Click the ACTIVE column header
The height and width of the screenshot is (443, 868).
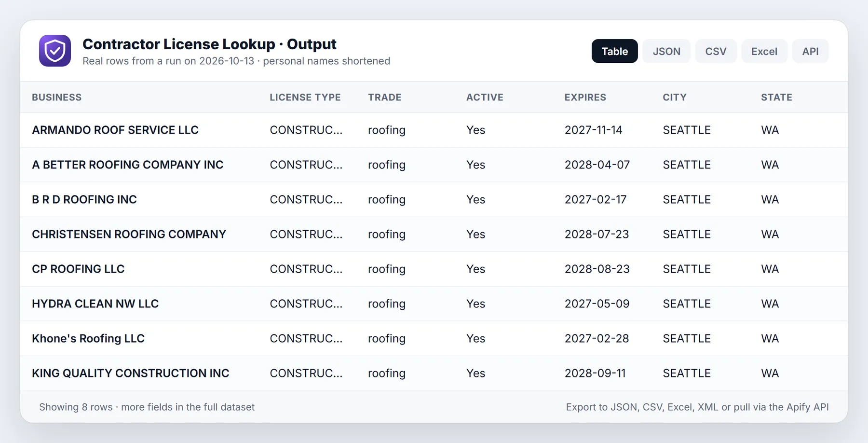coord(485,97)
